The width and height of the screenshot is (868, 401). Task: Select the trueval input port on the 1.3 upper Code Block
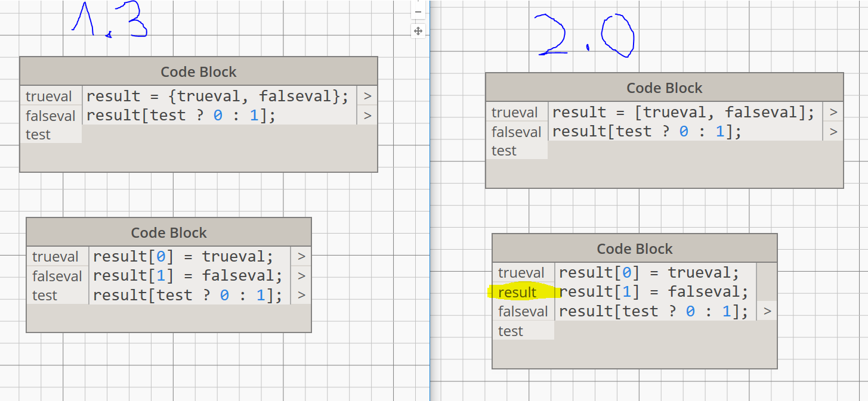pyautogui.click(x=50, y=95)
